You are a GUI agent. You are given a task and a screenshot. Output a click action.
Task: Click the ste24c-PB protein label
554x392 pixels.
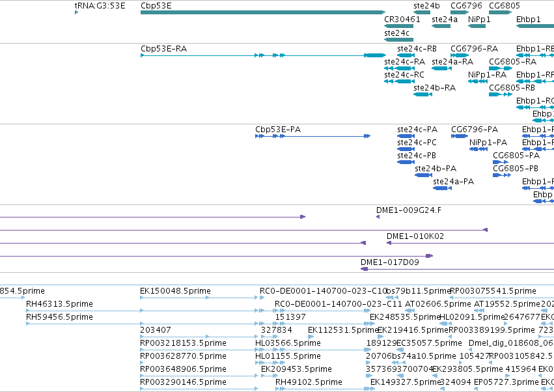(417, 156)
